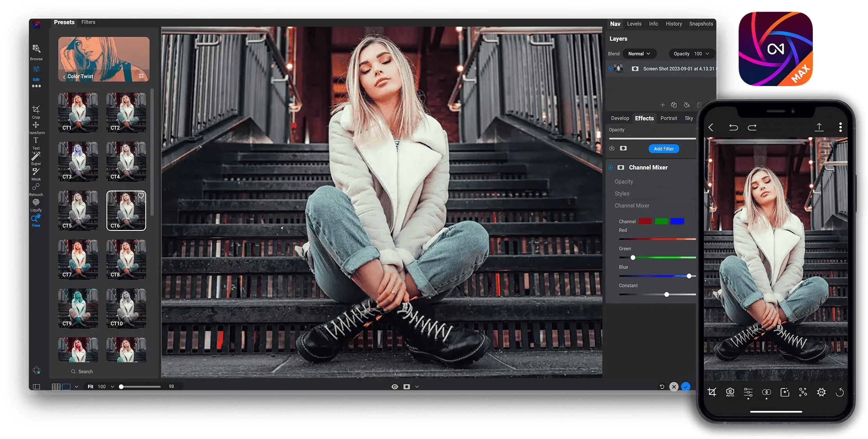
Task: Select the Transform tool
Action: click(36, 128)
